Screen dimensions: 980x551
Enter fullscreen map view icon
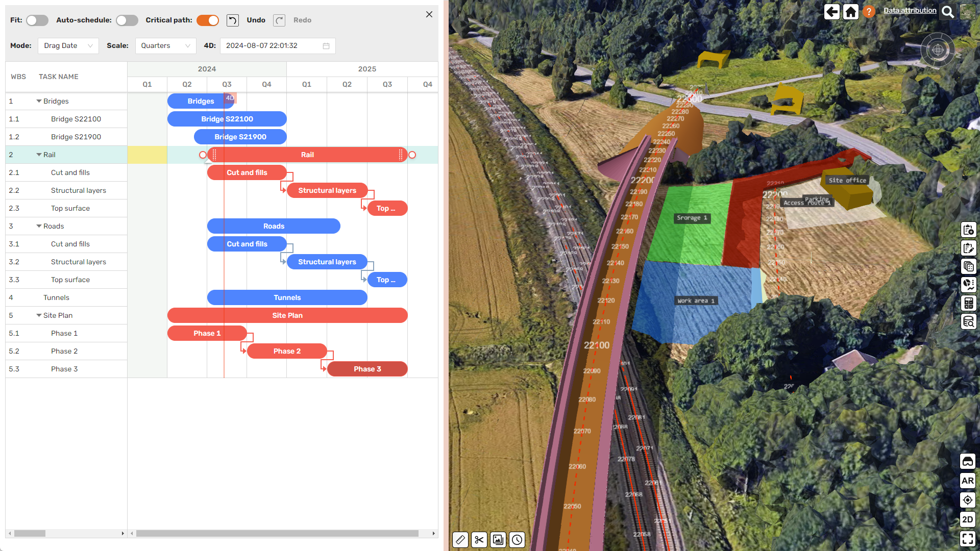(968, 539)
